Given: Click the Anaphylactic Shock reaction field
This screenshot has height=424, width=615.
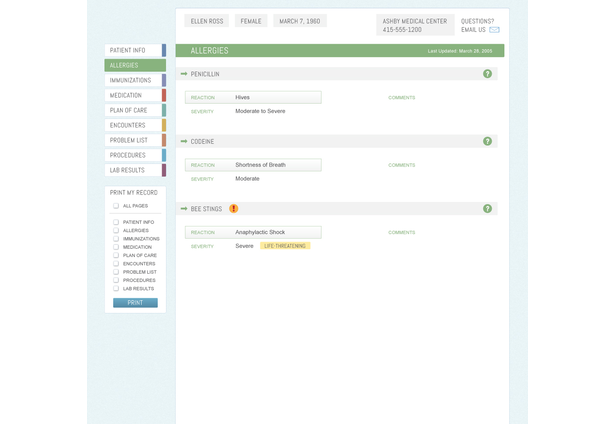Looking at the screenshot, I should pyautogui.click(x=253, y=232).
